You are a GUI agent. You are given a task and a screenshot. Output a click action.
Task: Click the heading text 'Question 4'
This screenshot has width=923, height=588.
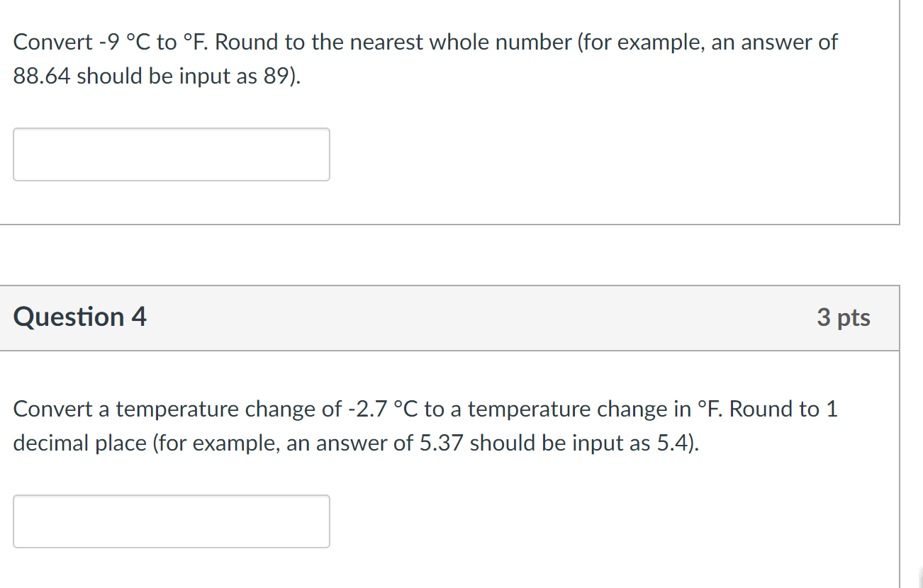[80, 317]
